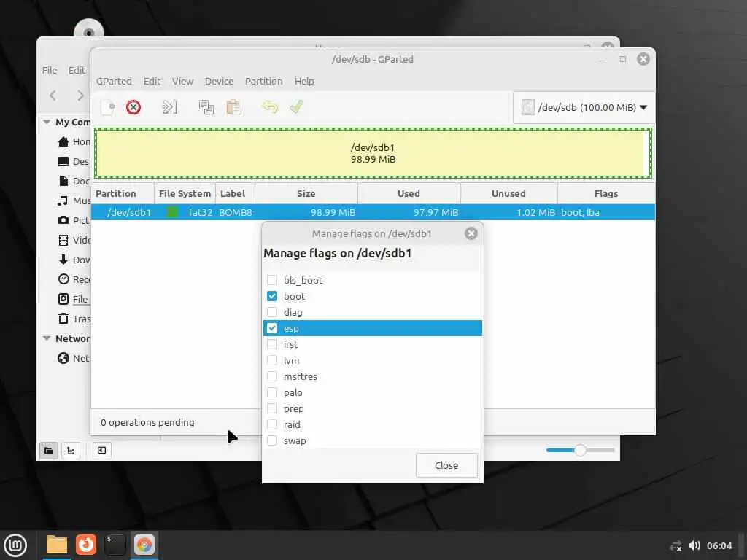The height and width of the screenshot is (560, 747).
Task: Enable the palo flag checkbox
Action: click(272, 392)
